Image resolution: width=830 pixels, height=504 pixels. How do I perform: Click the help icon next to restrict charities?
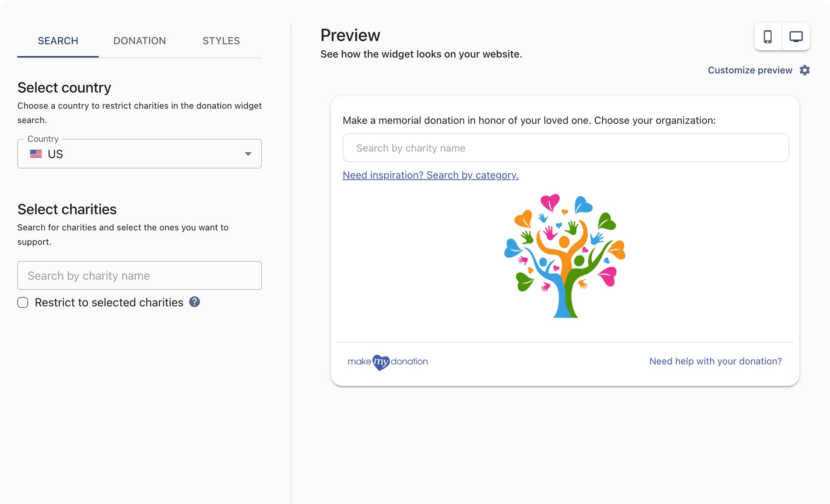(x=194, y=302)
